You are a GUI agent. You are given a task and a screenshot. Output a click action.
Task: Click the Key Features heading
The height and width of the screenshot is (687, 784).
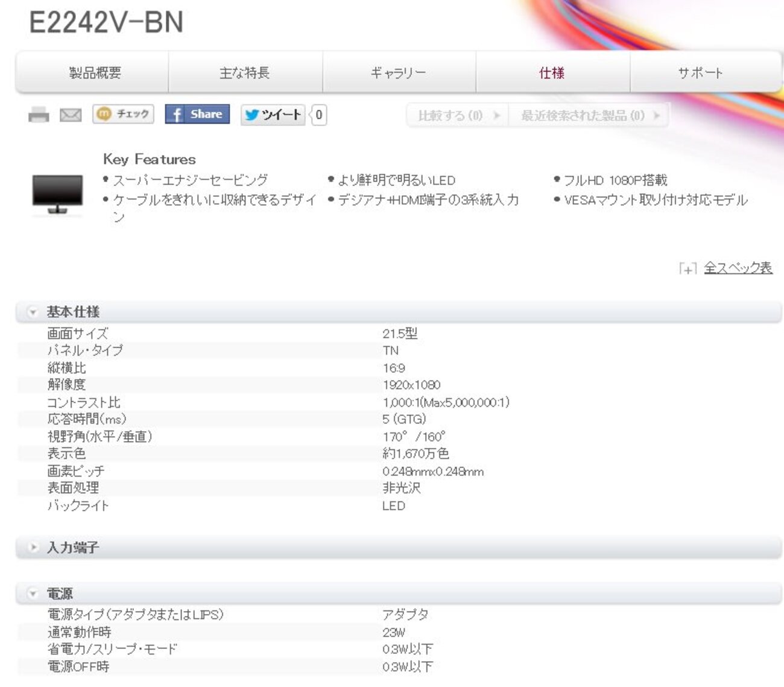tap(150, 159)
